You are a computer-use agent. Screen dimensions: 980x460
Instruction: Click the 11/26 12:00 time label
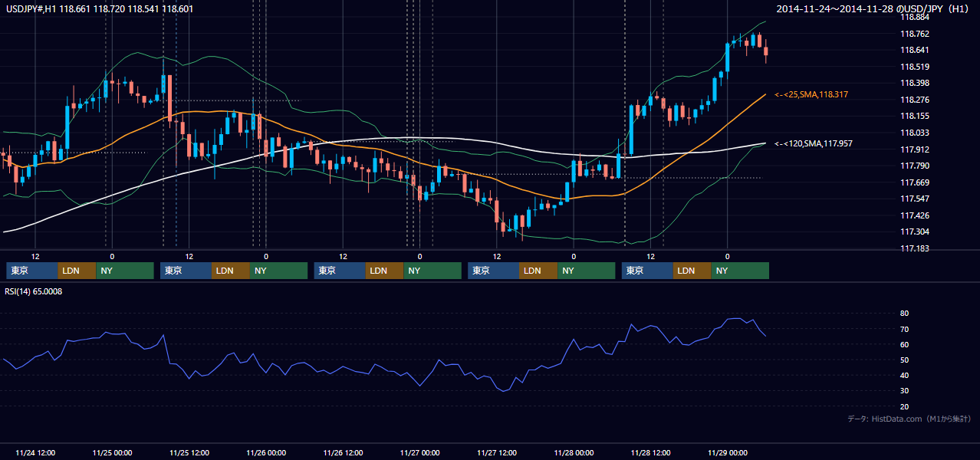[343, 452]
